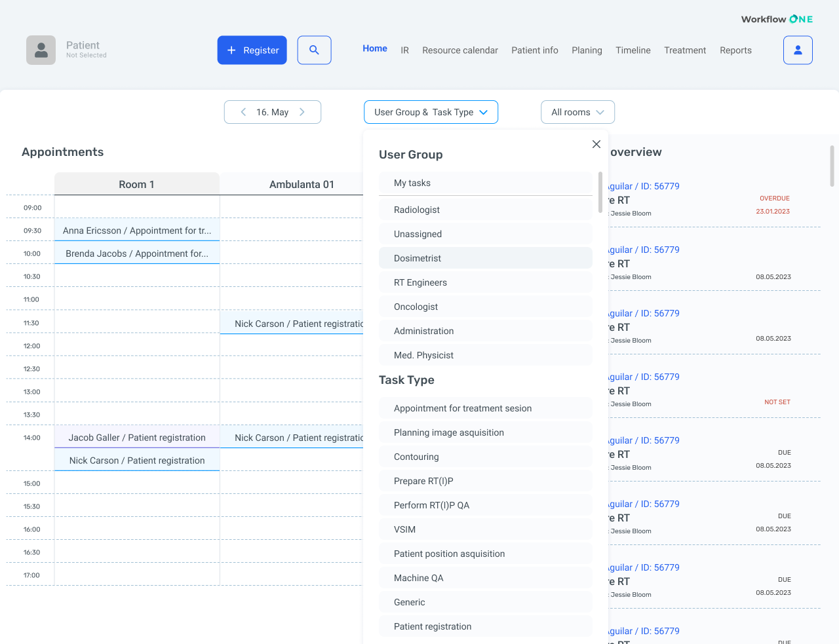Select Planning image asquisition task type

click(486, 432)
